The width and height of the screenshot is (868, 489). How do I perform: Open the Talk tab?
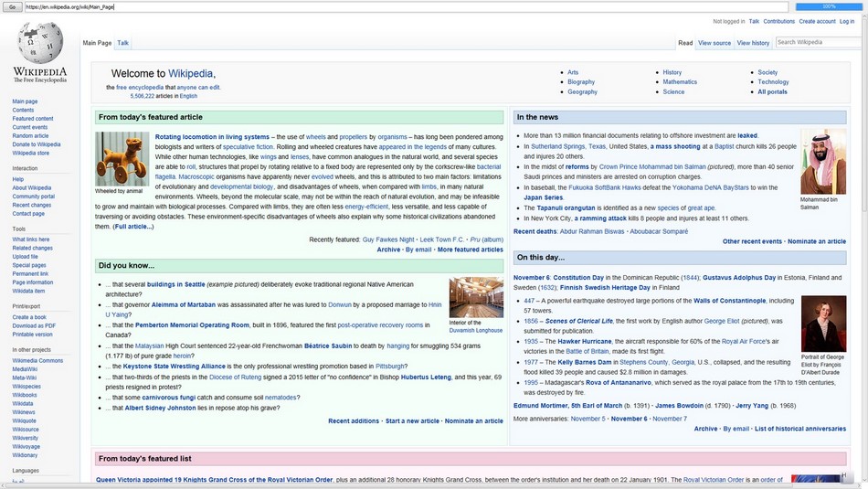[x=123, y=43]
